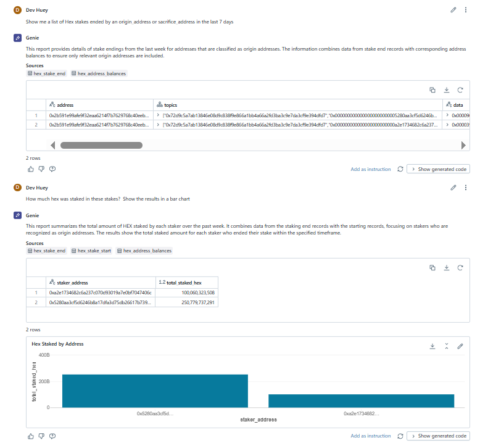This screenshot has height=448, width=488.
Task: Click the scroll left arrow in first table
Action: 53,145
